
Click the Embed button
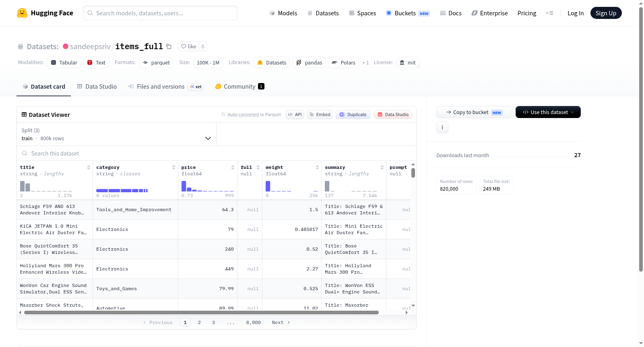[x=320, y=114]
